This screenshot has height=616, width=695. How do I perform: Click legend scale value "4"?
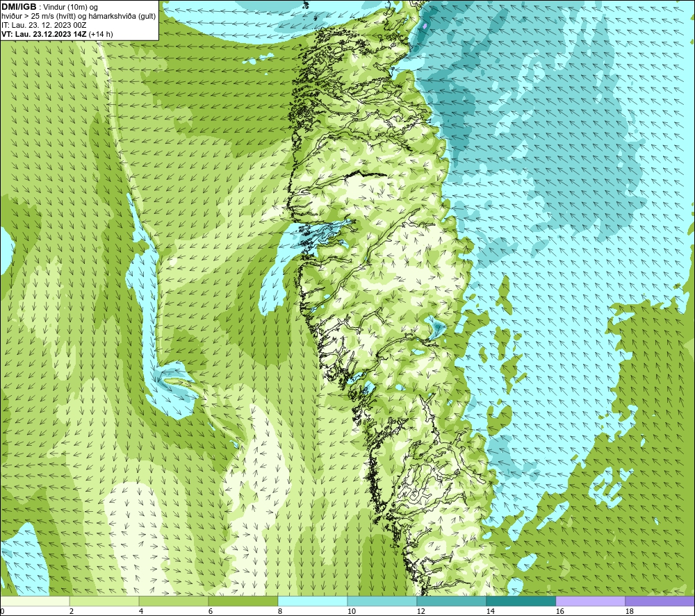click(141, 612)
